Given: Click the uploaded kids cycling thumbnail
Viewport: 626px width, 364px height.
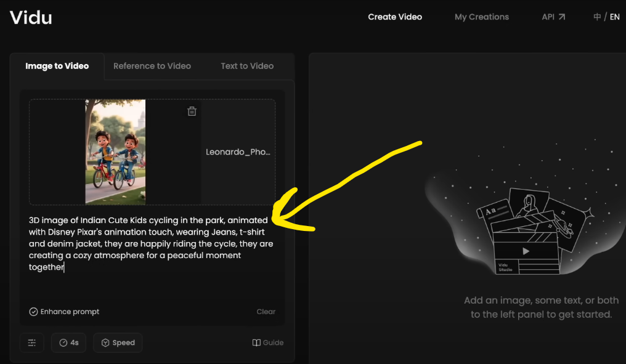Looking at the screenshot, I should (x=115, y=152).
